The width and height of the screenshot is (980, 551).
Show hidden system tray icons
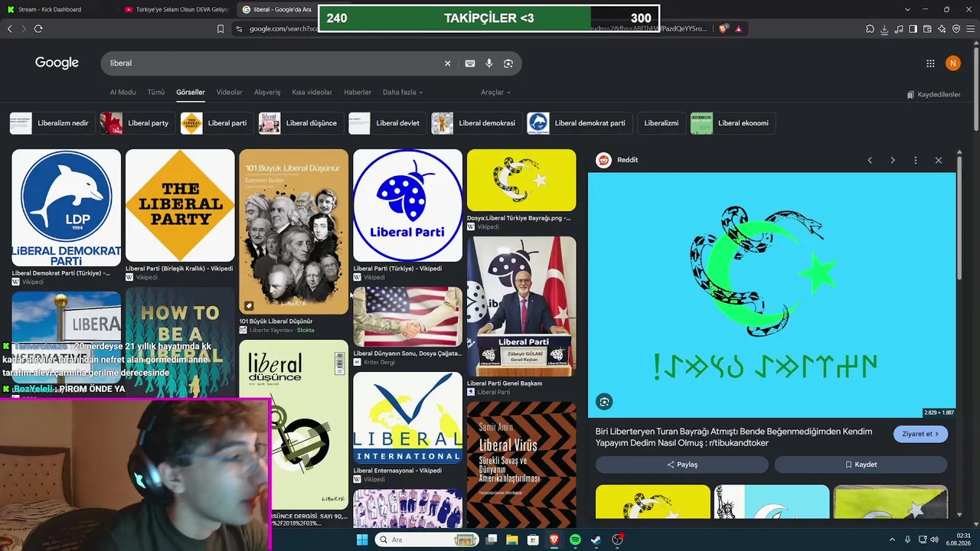(892, 540)
